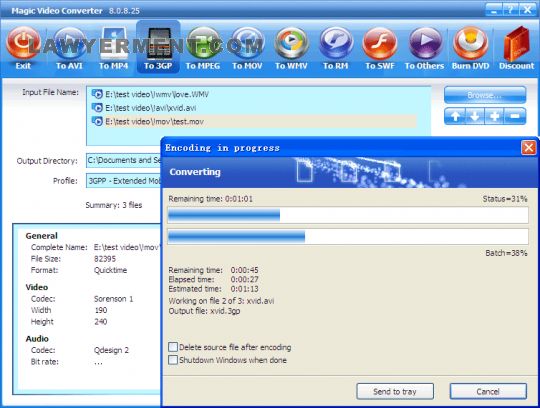Click the Summary: 3 files text
The height and width of the screenshot is (408, 540).
pos(114,205)
